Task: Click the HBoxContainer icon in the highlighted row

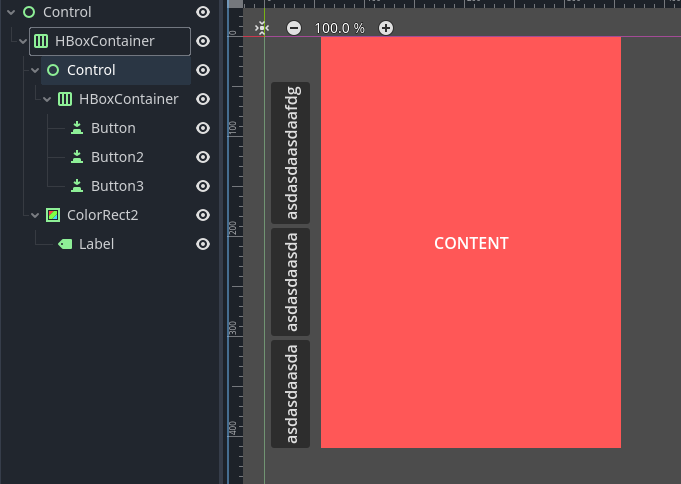Action: tap(41, 41)
